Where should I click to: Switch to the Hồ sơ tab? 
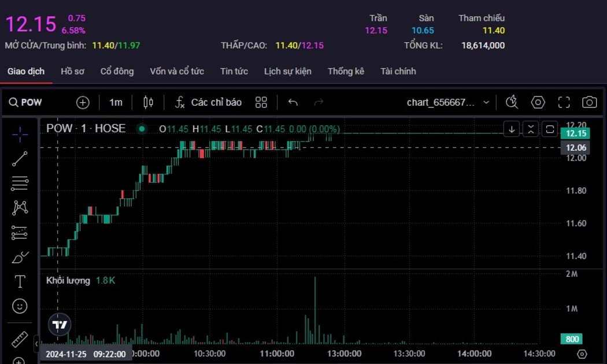(72, 71)
